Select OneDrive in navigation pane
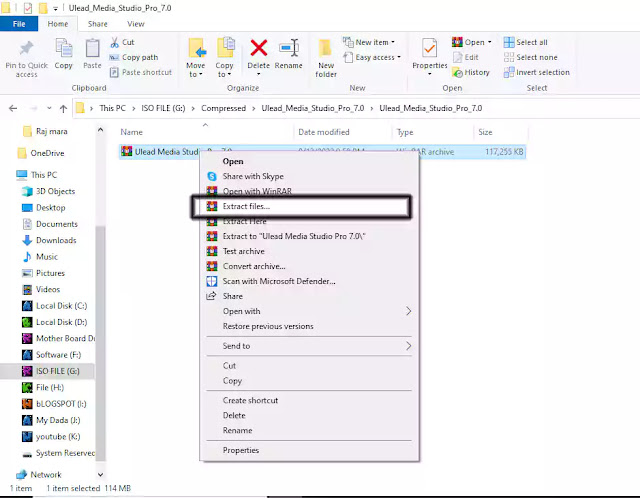640x498 pixels. click(x=41, y=153)
